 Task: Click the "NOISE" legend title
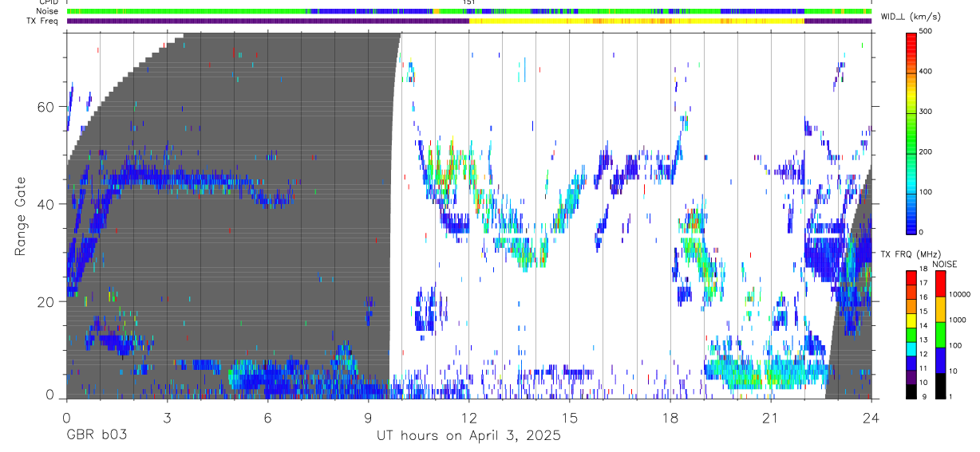point(945,264)
